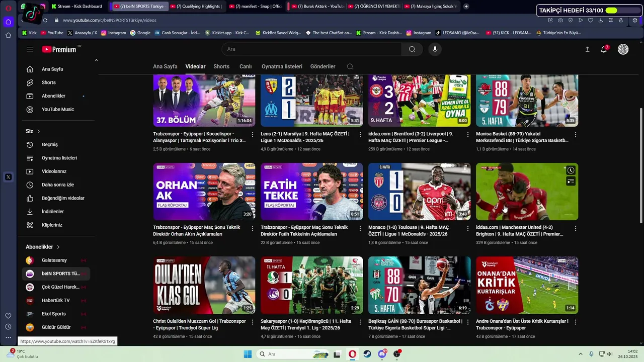This screenshot has height=362, width=644.
Task: Click the Windows taskbar search box
Action: tap(293, 354)
